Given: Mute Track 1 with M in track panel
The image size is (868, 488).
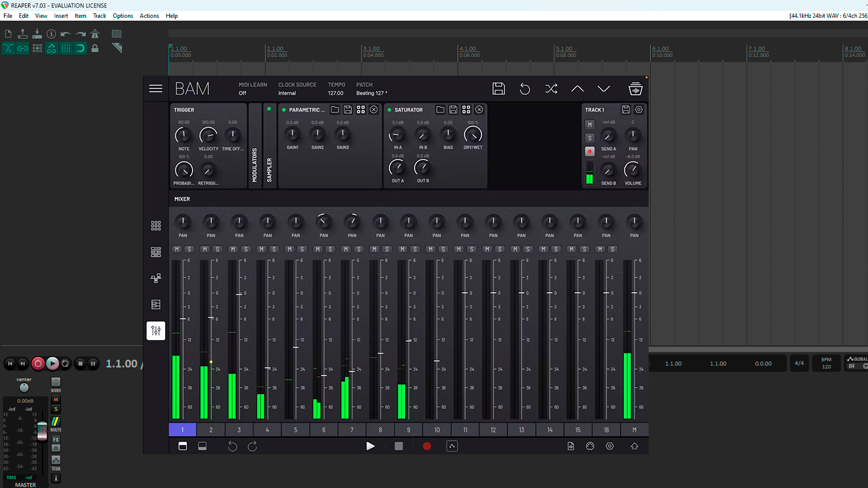Looking at the screenshot, I should pos(590,125).
